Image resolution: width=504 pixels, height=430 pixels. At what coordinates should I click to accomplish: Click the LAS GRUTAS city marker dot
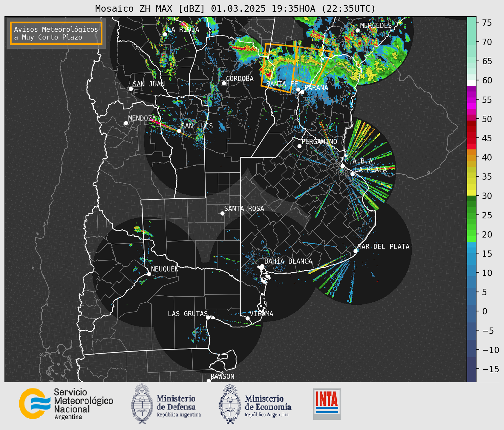(208, 318)
